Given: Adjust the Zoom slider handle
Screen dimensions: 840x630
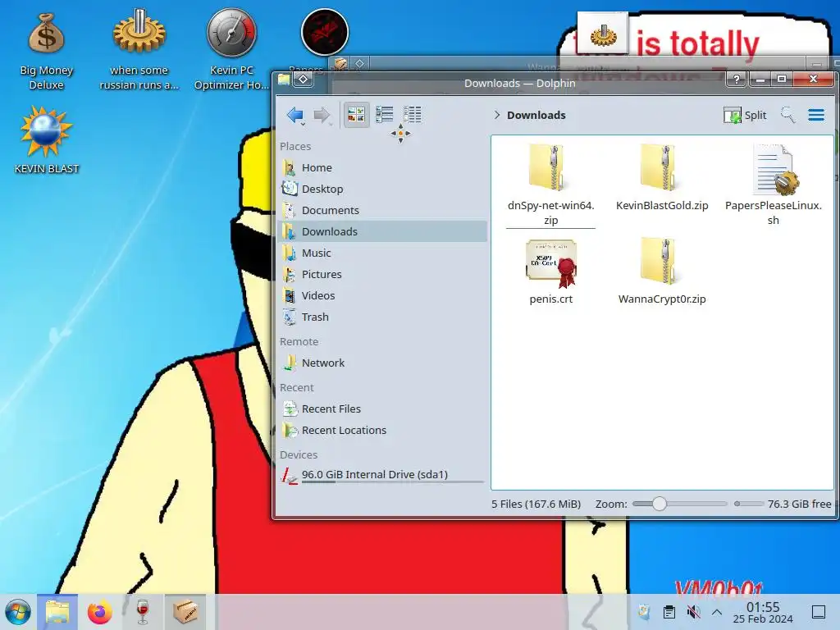Looking at the screenshot, I should [x=659, y=504].
